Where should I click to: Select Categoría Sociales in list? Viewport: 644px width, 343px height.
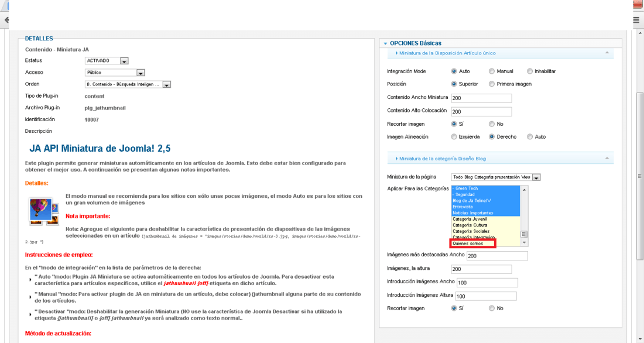pyautogui.click(x=485, y=231)
